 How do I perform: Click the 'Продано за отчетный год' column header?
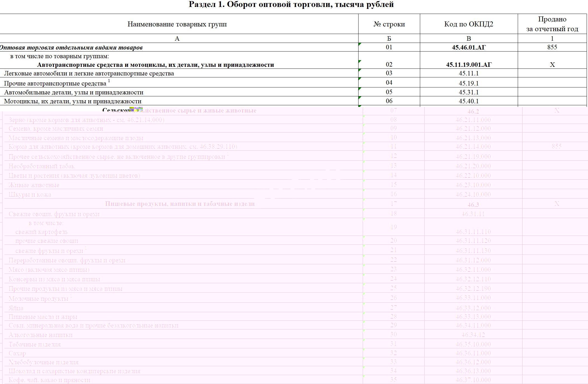(x=552, y=24)
